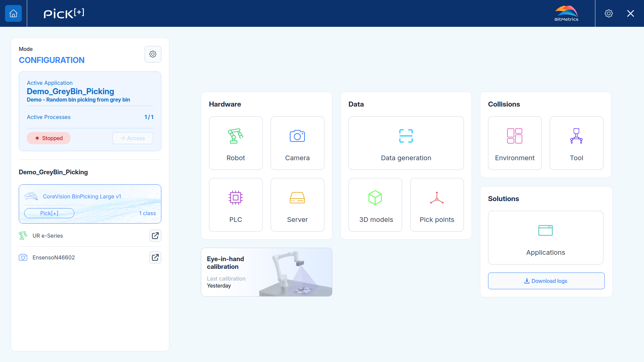Click the Access button
The height and width of the screenshot is (362, 644).
coord(133,138)
